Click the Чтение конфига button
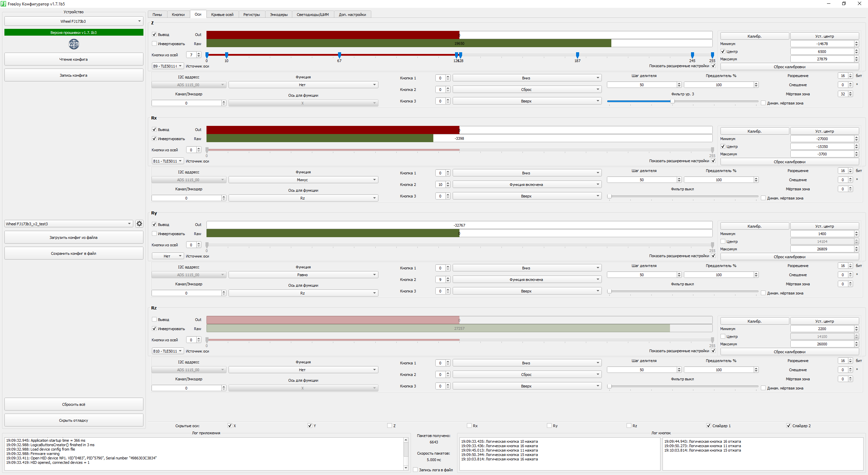868x475 pixels. click(x=74, y=59)
